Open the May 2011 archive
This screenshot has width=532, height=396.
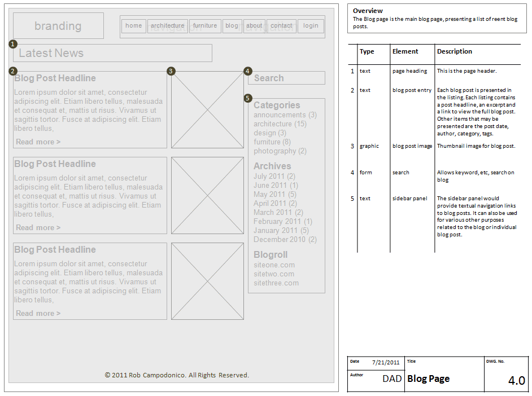click(275, 195)
